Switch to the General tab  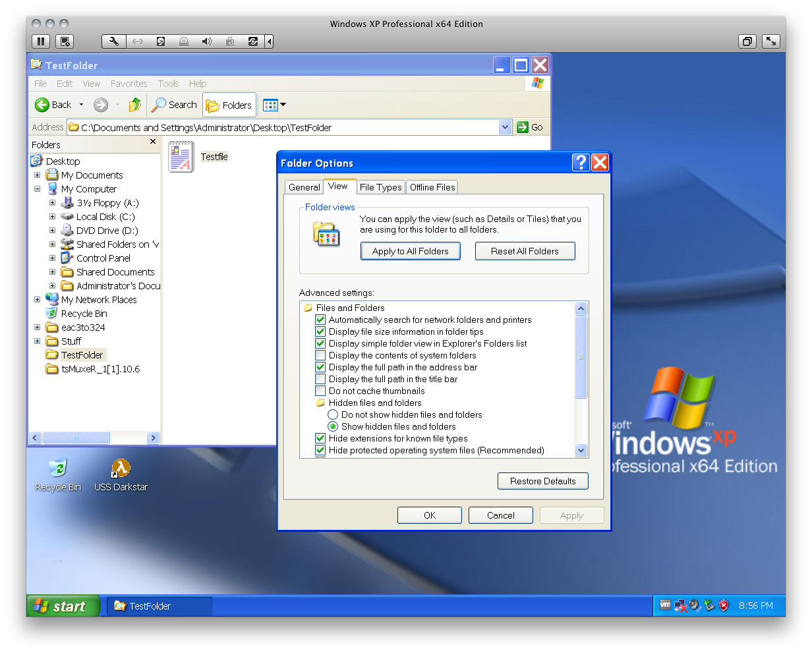(304, 187)
